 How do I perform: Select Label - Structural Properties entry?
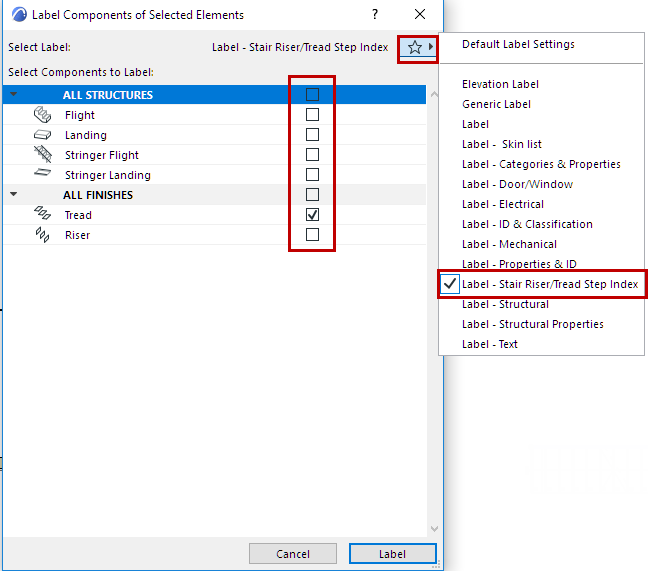coord(533,324)
